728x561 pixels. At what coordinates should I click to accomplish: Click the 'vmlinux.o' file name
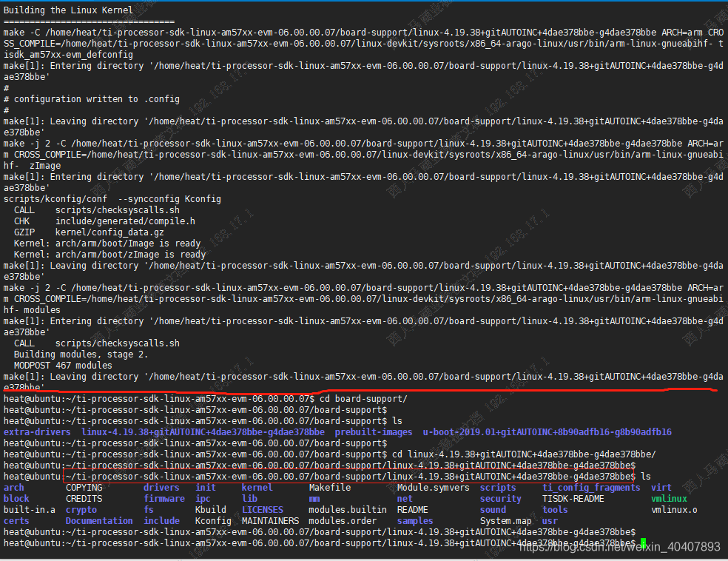(674, 510)
